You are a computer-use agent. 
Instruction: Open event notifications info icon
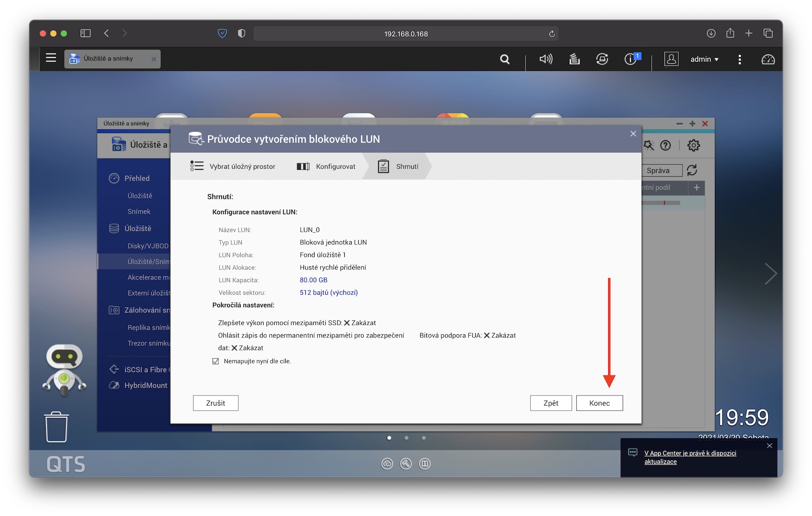[631, 59]
